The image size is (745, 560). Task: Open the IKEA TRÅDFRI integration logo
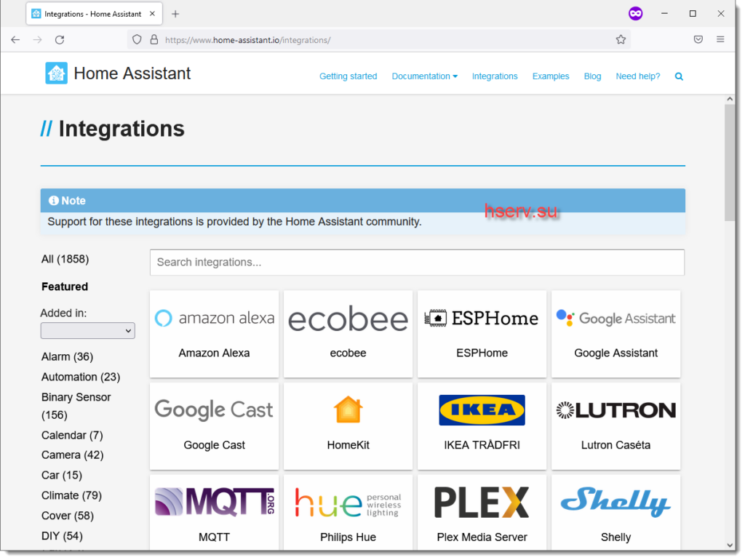tap(482, 410)
